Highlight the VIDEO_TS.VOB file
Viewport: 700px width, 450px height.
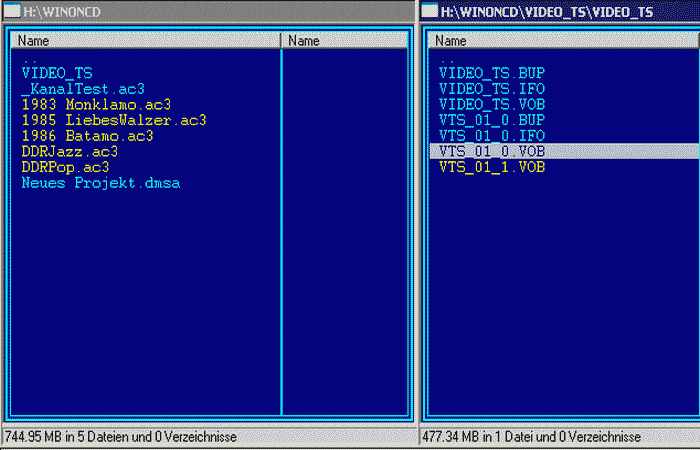tap(492, 105)
